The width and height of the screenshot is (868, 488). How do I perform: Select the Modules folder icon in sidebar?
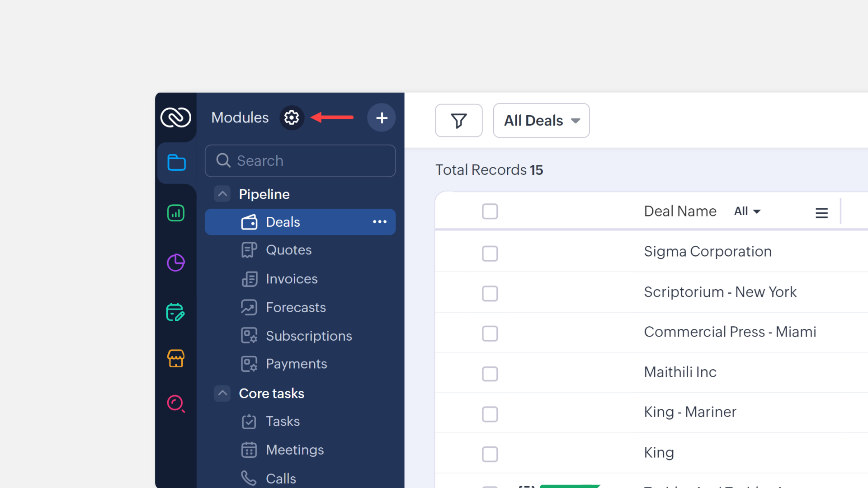pos(176,162)
